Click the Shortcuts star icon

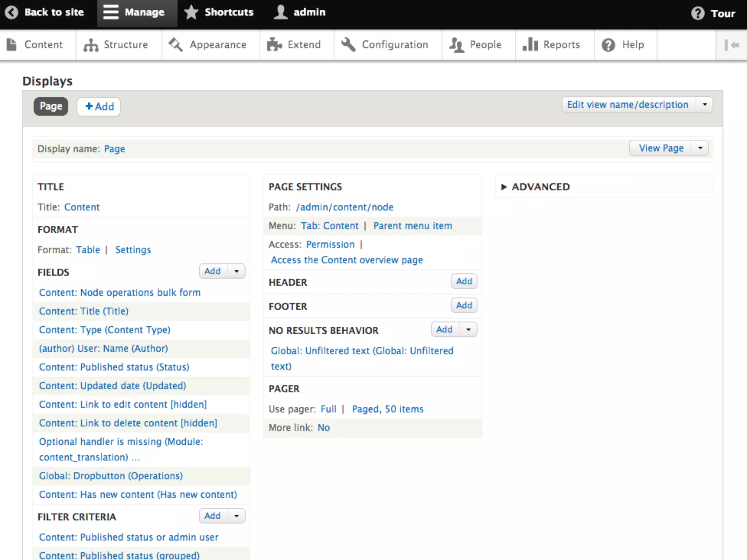coord(191,12)
